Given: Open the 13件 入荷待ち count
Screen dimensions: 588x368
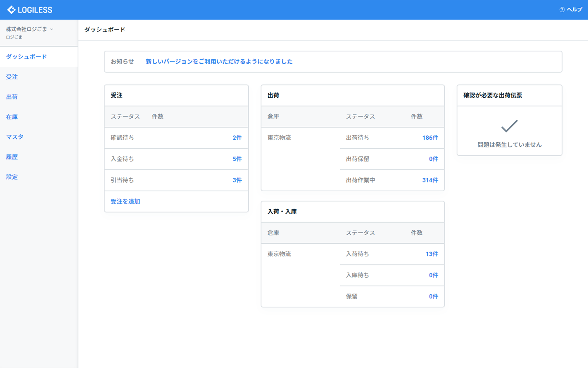Looking at the screenshot, I should (x=432, y=254).
